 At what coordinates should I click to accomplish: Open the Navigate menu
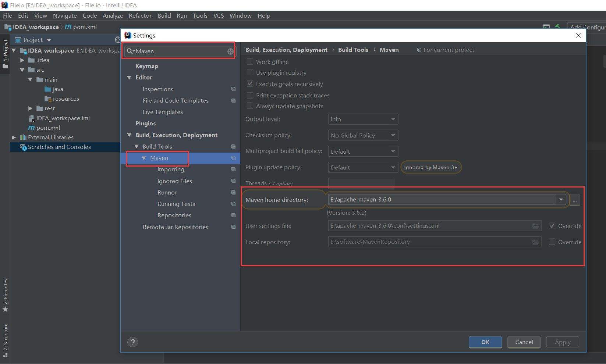pyautogui.click(x=65, y=15)
